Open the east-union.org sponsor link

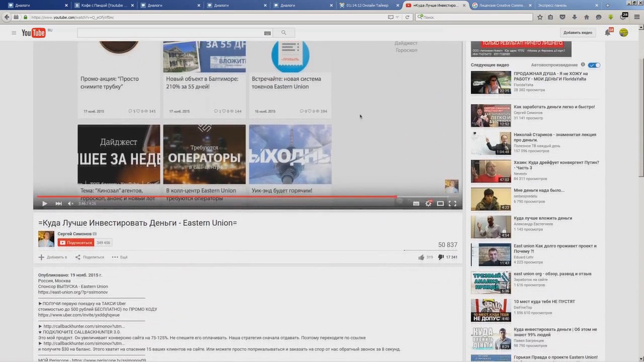(x=73, y=292)
